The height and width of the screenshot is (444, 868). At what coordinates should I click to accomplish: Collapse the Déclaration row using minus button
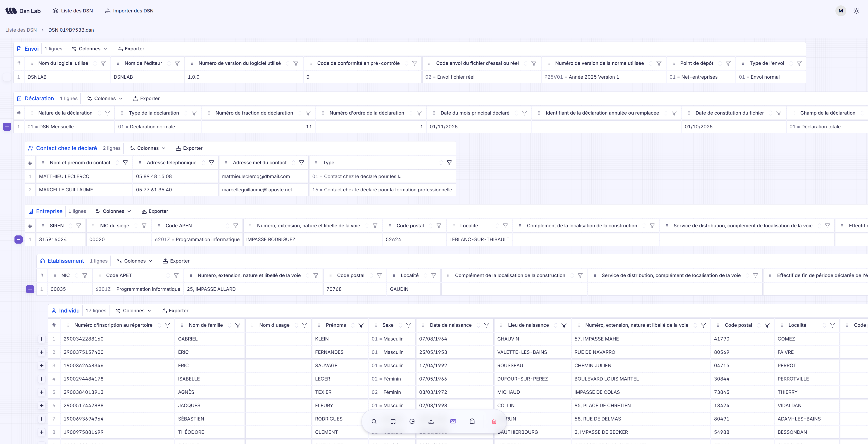[7, 127]
